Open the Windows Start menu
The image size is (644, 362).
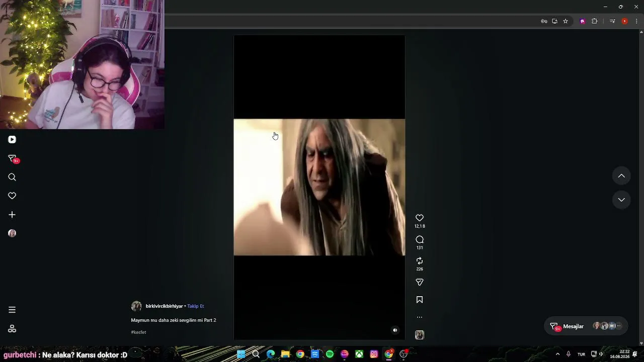(x=241, y=354)
